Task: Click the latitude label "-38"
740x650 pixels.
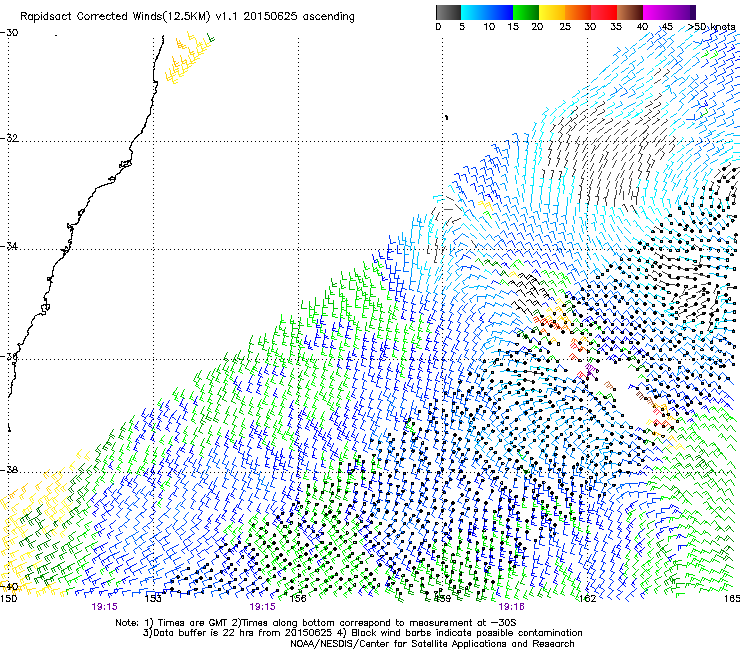Action: pyautogui.click(x=9, y=470)
